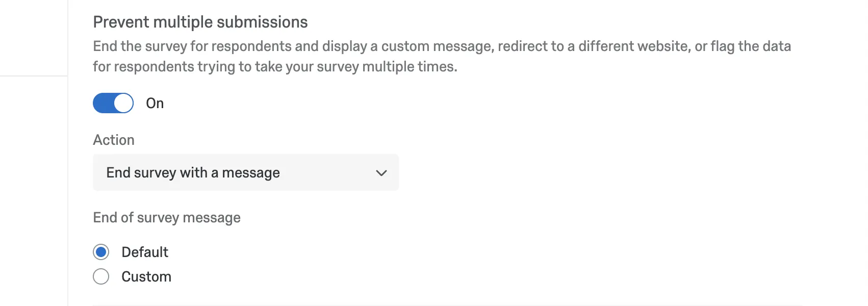Click End survey with a message text
The image size is (868, 306).
point(193,172)
